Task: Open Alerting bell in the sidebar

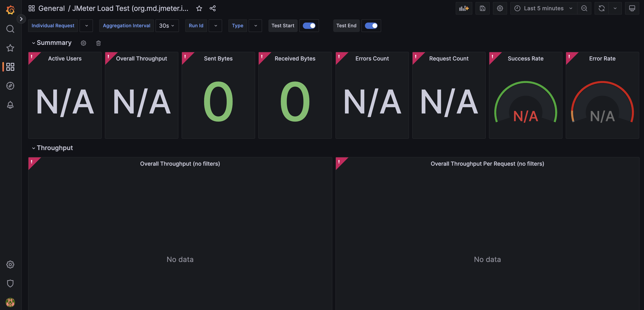Action: (10, 105)
